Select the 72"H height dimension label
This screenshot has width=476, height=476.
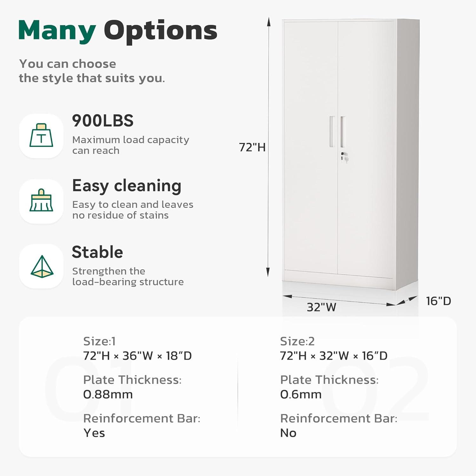[x=252, y=147]
